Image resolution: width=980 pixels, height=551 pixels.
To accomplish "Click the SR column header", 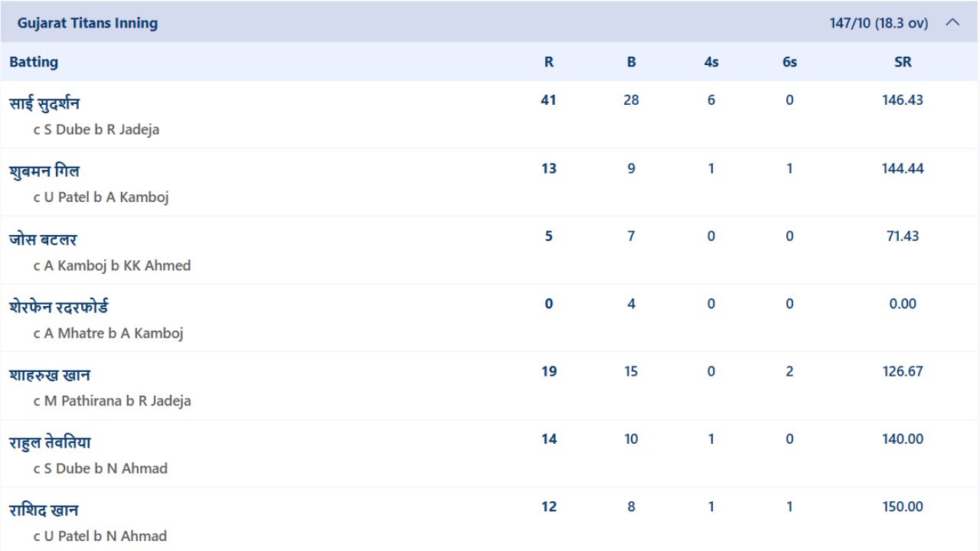I will (x=903, y=62).
